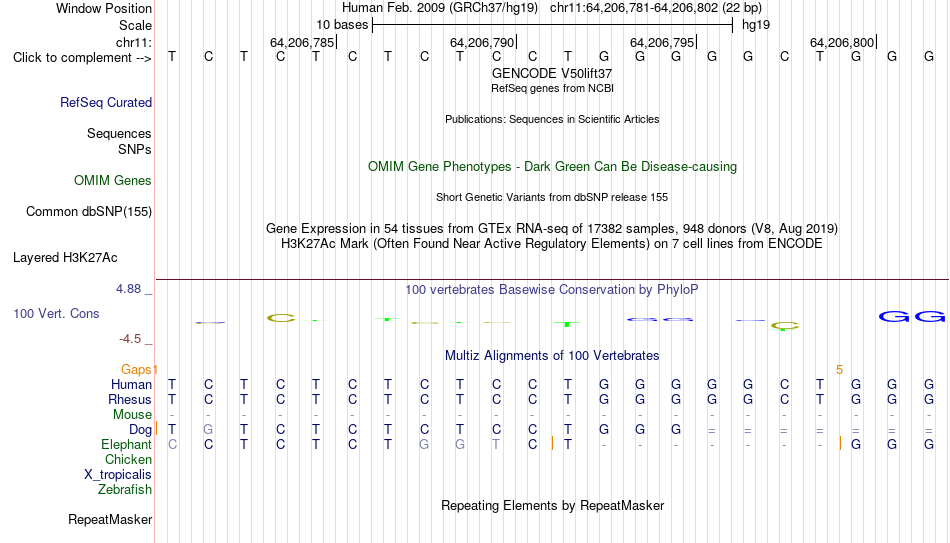
Task: Click the chr11: base position label
Action: tap(134, 42)
